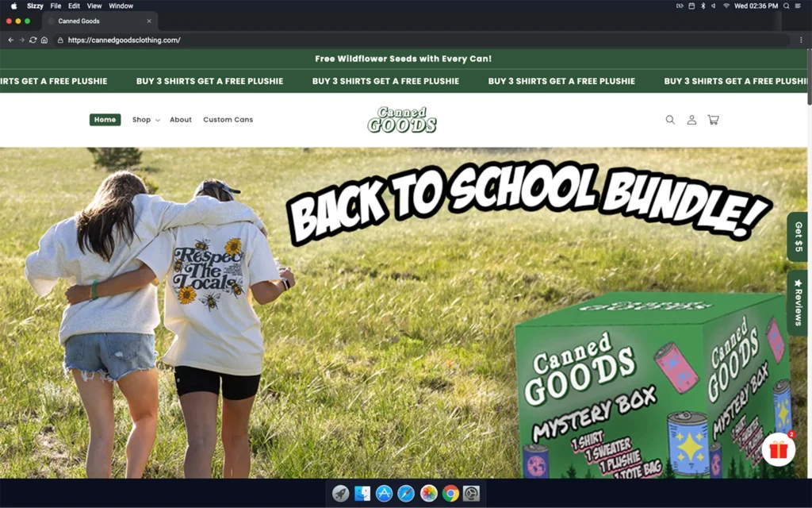Close the Canned Goods tab
Viewport: 812px width, 508px height.
click(149, 21)
